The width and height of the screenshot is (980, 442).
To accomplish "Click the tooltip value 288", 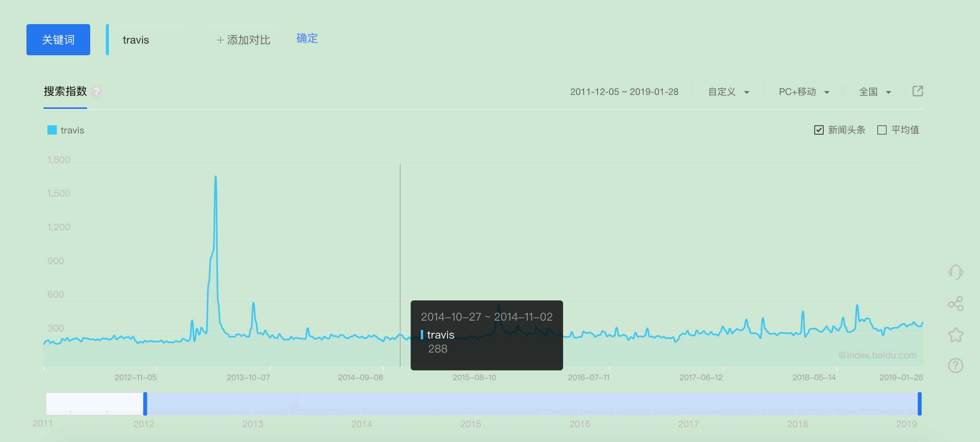I will coord(438,349).
